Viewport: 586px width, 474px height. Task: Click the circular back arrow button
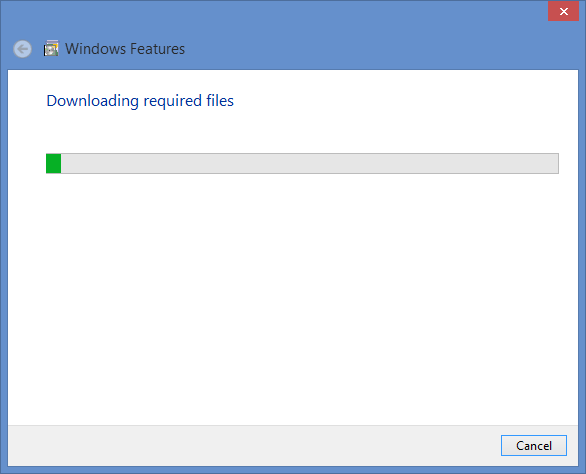tap(22, 49)
